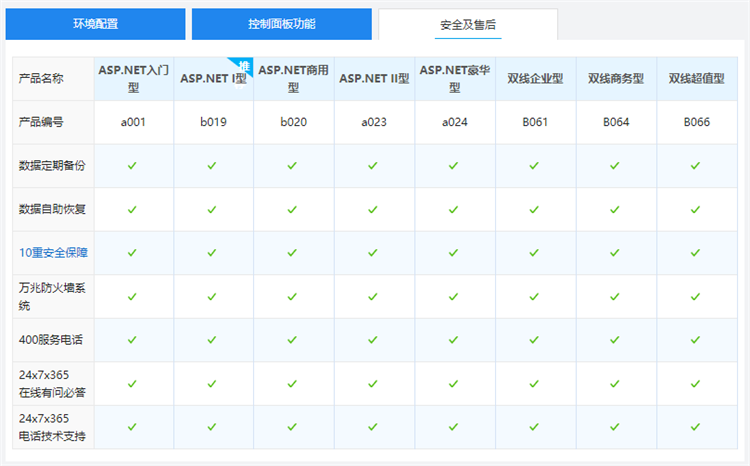This screenshot has width=750, height=466.
Task: Click the 双线企业型 column header
Action: (535, 79)
